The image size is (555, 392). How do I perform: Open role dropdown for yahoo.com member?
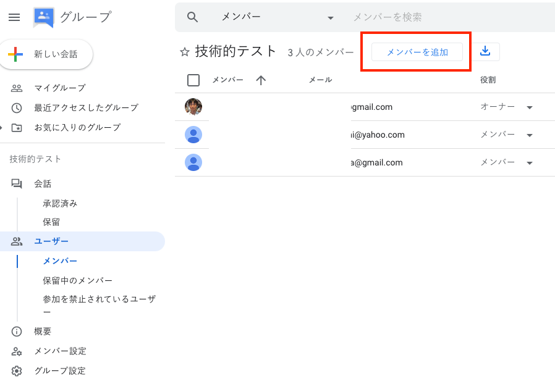tap(530, 135)
